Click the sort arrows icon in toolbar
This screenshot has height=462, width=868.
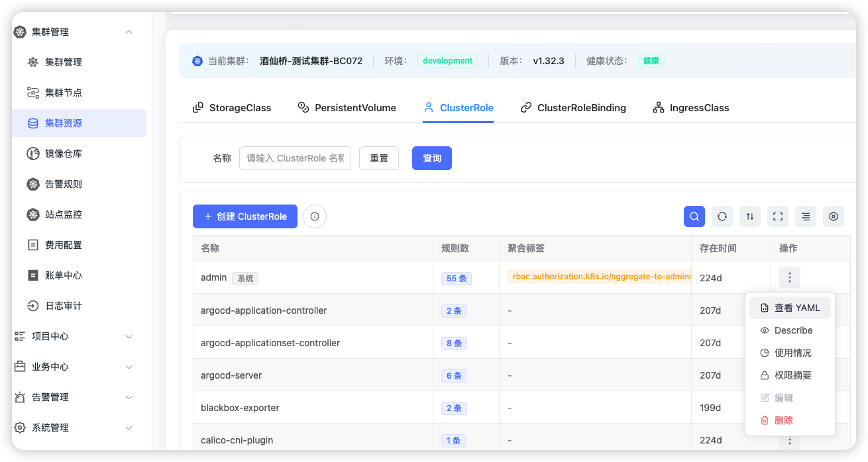click(750, 216)
